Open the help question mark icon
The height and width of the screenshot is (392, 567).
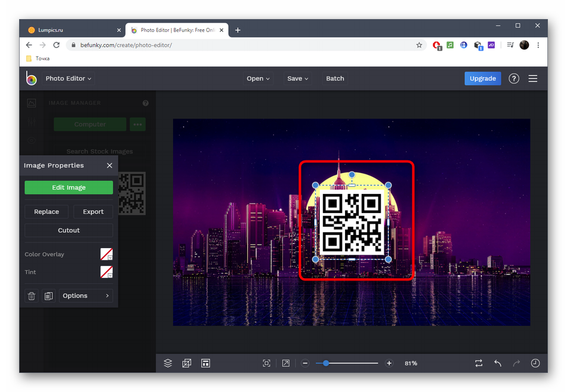[x=514, y=78]
